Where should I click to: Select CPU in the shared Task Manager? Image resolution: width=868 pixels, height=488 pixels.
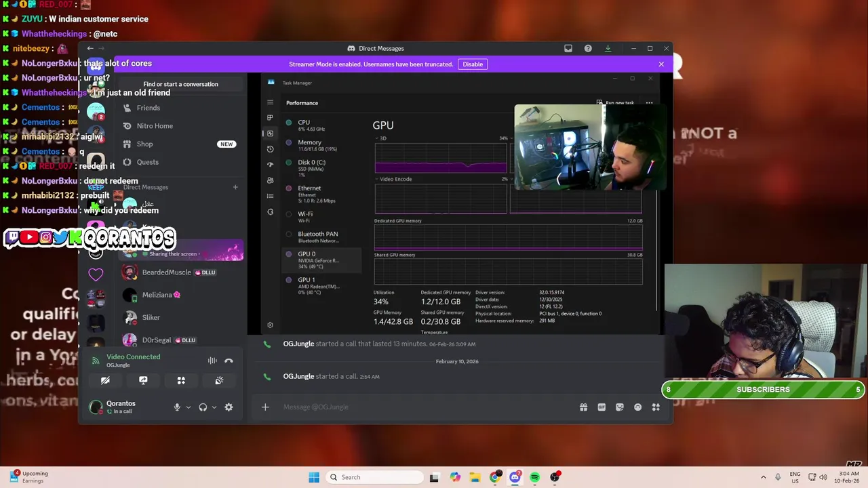click(322, 125)
